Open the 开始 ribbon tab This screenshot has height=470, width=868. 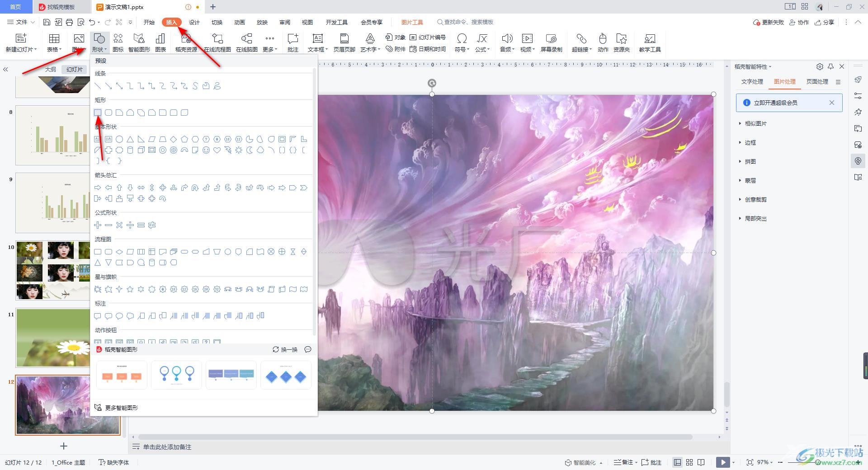(149, 22)
